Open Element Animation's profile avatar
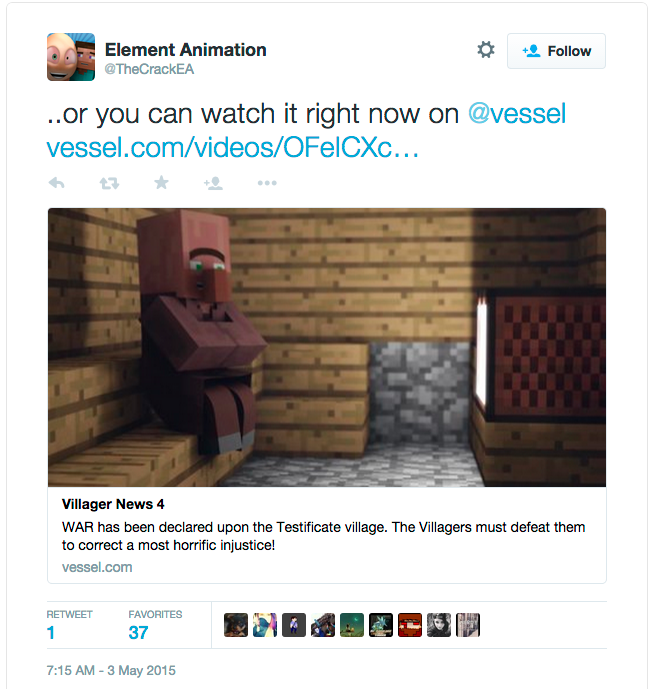This screenshot has width=653, height=689. 71,57
